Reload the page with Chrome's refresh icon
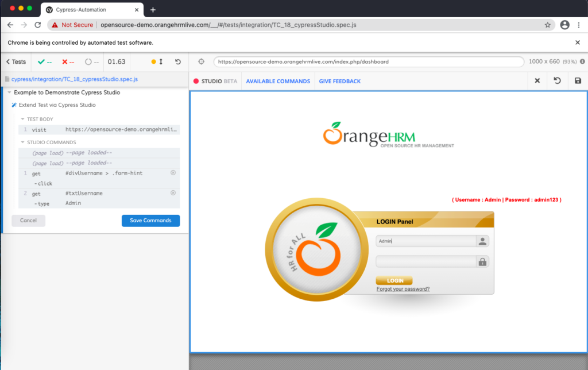Screen dimensions: 588x370 37,25
